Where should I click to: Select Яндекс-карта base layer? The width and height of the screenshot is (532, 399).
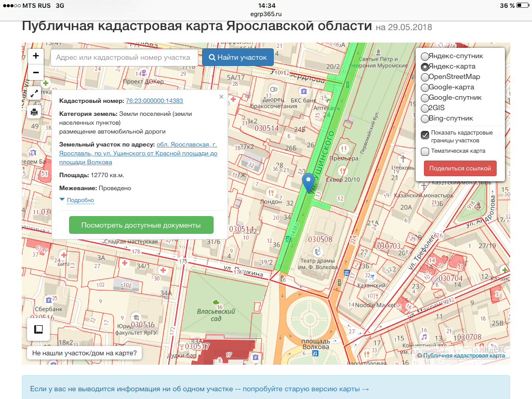click(x=425, y=67)
